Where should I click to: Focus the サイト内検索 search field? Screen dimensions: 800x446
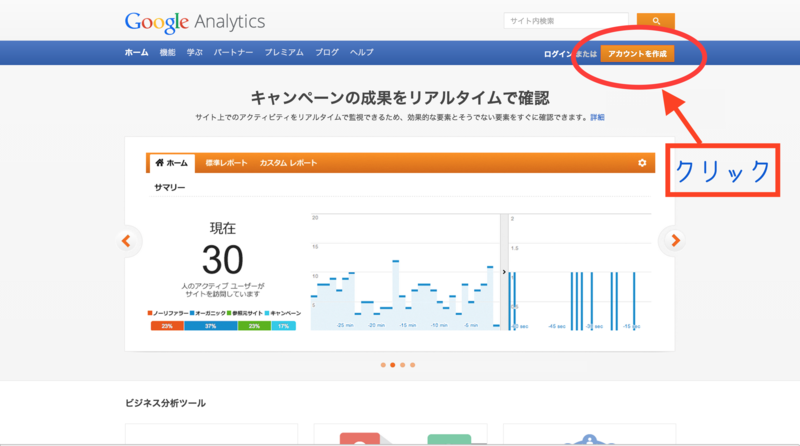point(566,21)
